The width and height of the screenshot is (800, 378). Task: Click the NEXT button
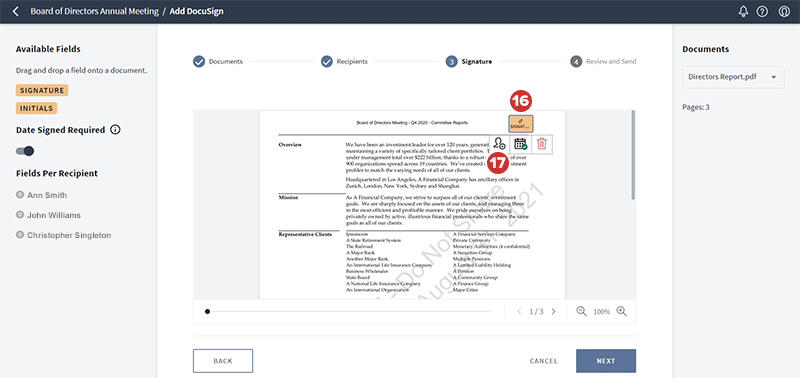coord(606,361)
